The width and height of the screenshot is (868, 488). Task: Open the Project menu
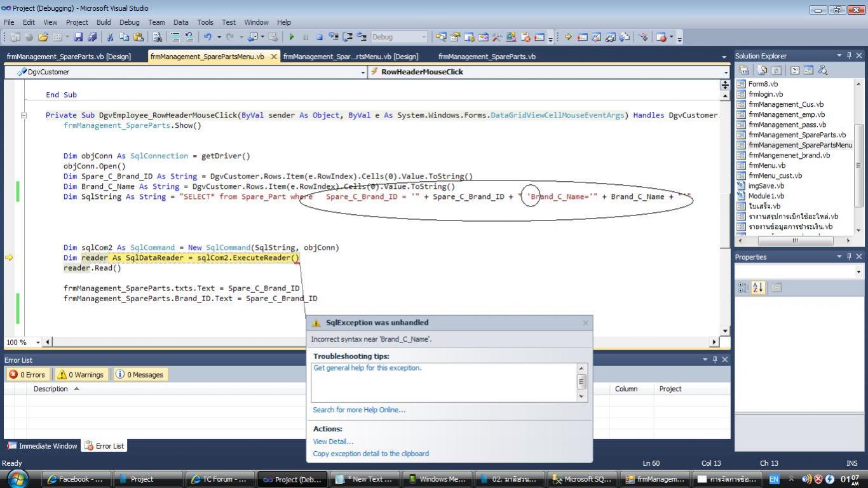point(77,22)
